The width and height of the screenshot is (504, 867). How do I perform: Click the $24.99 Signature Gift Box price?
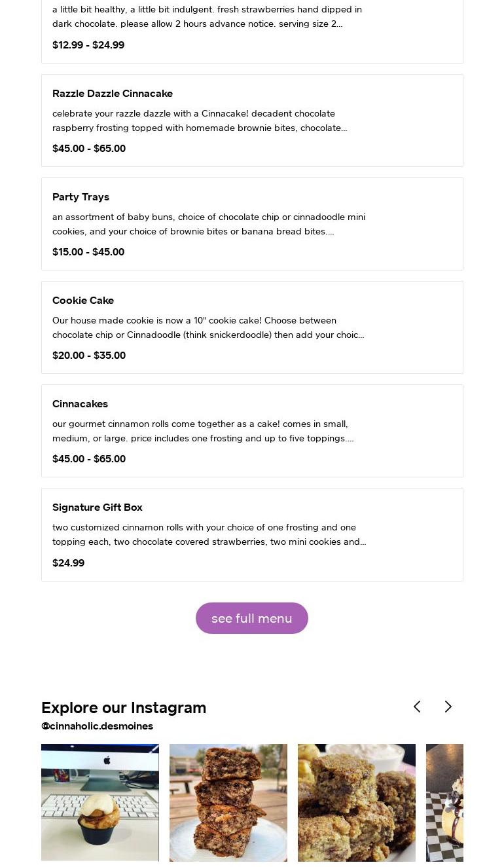[x=68, y=563]
